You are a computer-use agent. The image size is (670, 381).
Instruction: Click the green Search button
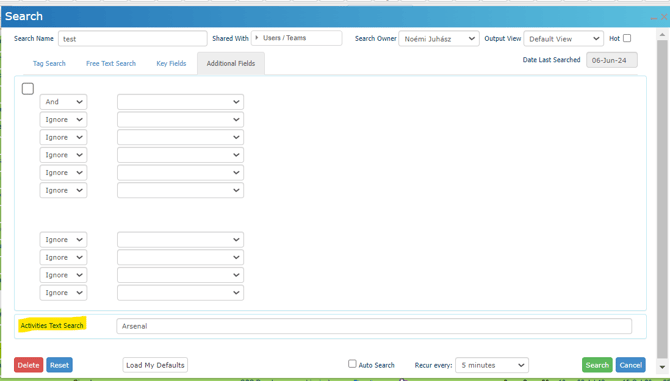[x=597, y=365]
